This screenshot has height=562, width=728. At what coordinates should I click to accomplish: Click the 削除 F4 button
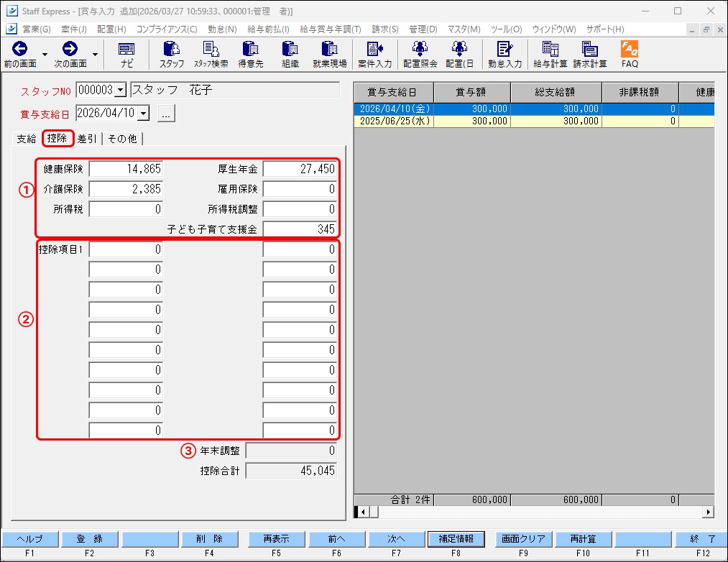[209, 539]
